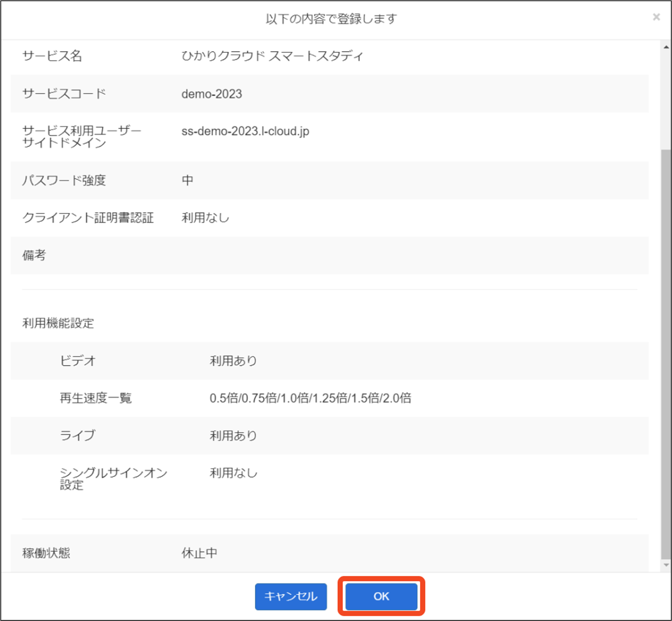Image resolution: width=672 pixels, height=621 pixels.
Task: Click the domain ss-demo-2023.l-cloud.jp text
Action: pyautogui.click(x=245, y=131)
